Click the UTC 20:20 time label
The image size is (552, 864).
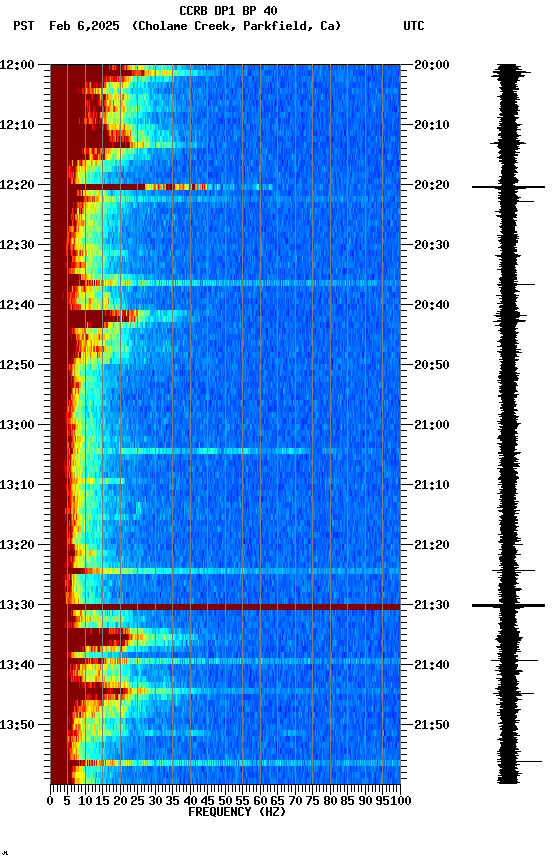(432, 185)
